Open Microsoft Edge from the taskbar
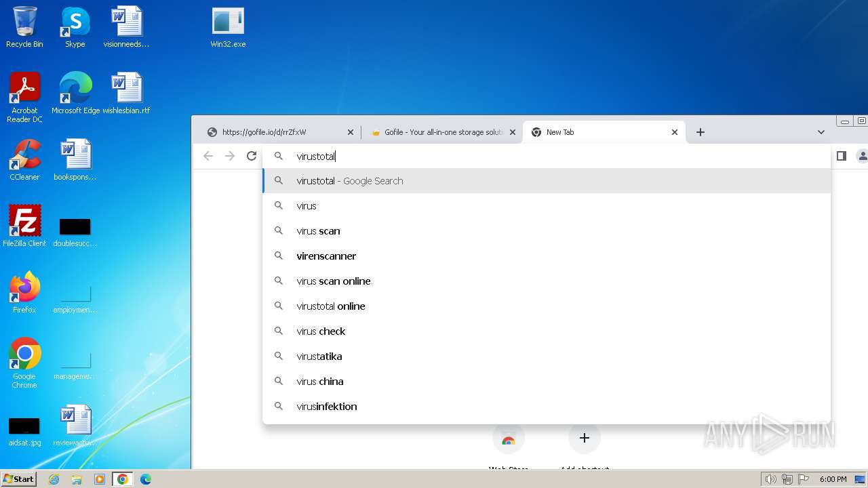The width and height of the screenshot is (868, 488). pos(145,479)
